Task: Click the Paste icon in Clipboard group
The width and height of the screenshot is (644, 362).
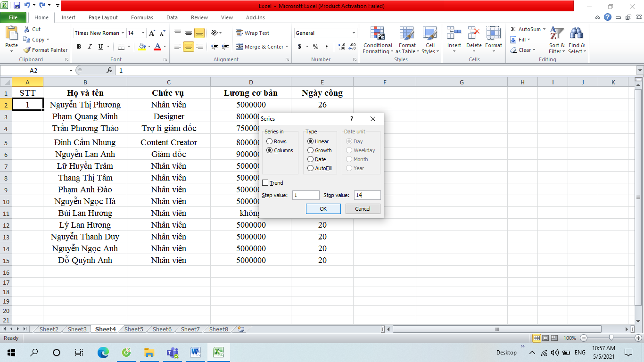Action: pos(11,34)
